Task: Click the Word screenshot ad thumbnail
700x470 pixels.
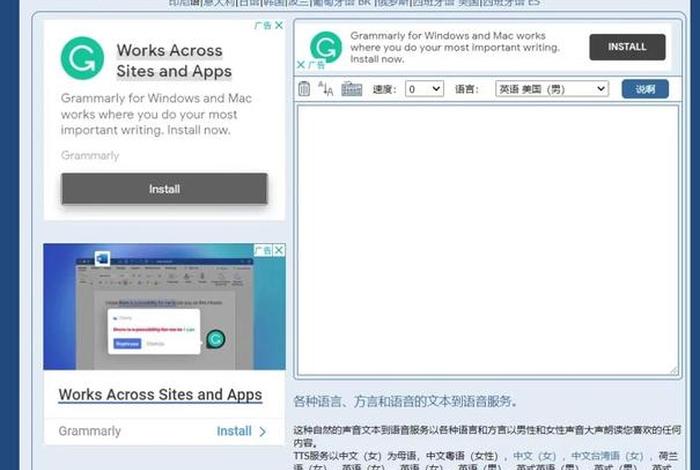Action: pos(164,307)
